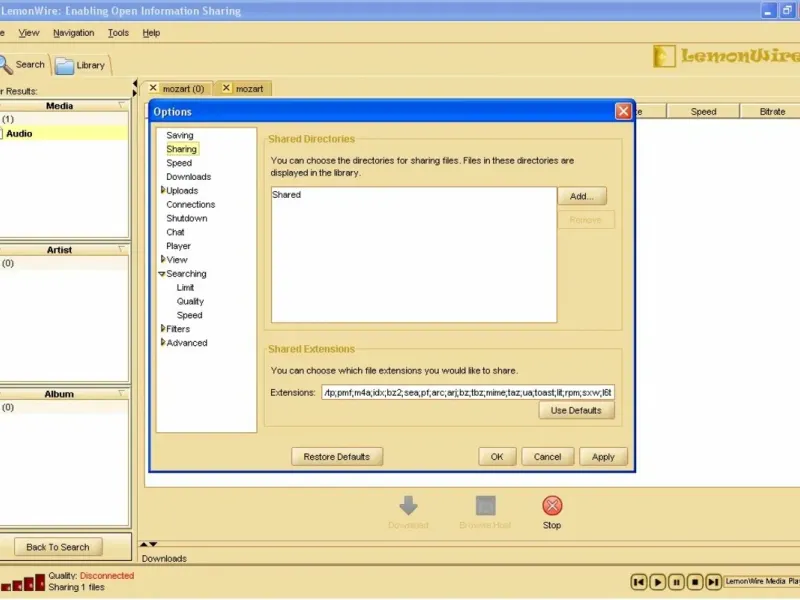Cancel the Options dialog
Viewport: 800px width, 600px height.
[547, 457]
